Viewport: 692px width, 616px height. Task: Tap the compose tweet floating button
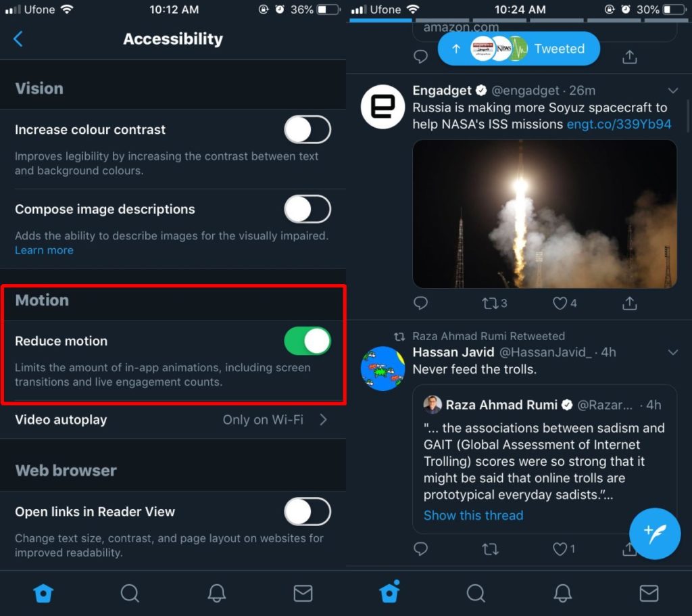pos(654,534)
